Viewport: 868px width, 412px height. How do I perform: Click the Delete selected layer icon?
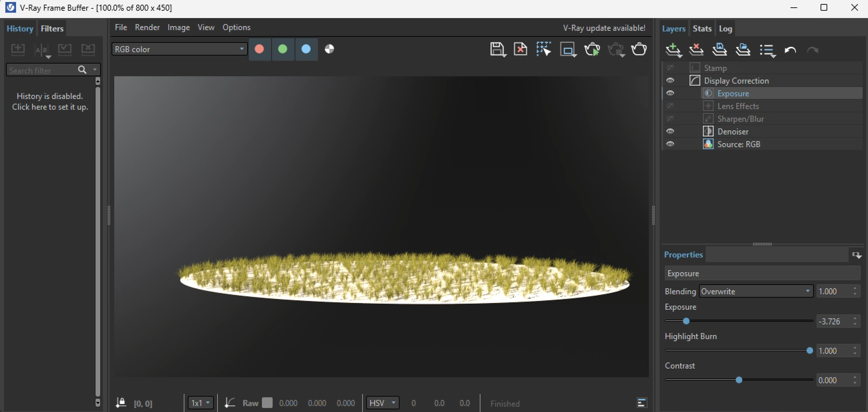point(696,50)
